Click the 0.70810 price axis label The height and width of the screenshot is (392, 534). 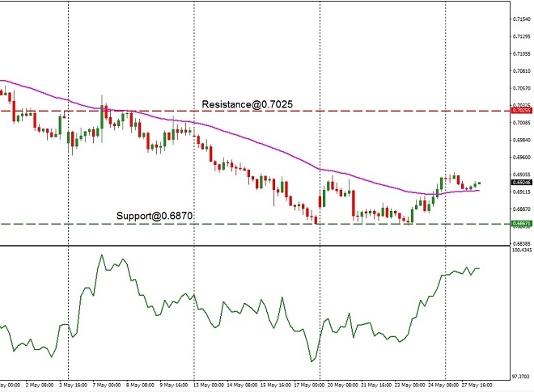click(522, 71)
